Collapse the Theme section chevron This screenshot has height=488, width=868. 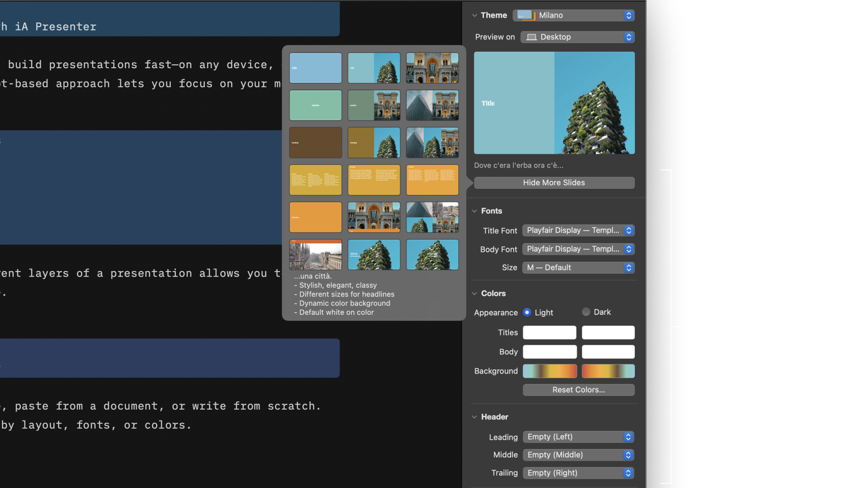click(x=474, y=15)
